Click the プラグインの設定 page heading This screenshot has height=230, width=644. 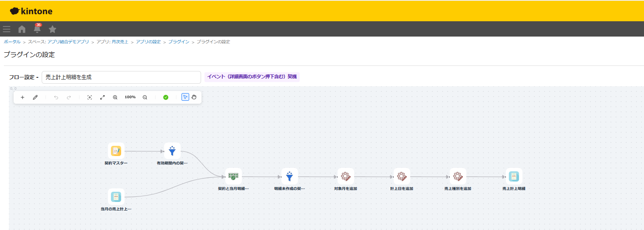coord(29,54)
